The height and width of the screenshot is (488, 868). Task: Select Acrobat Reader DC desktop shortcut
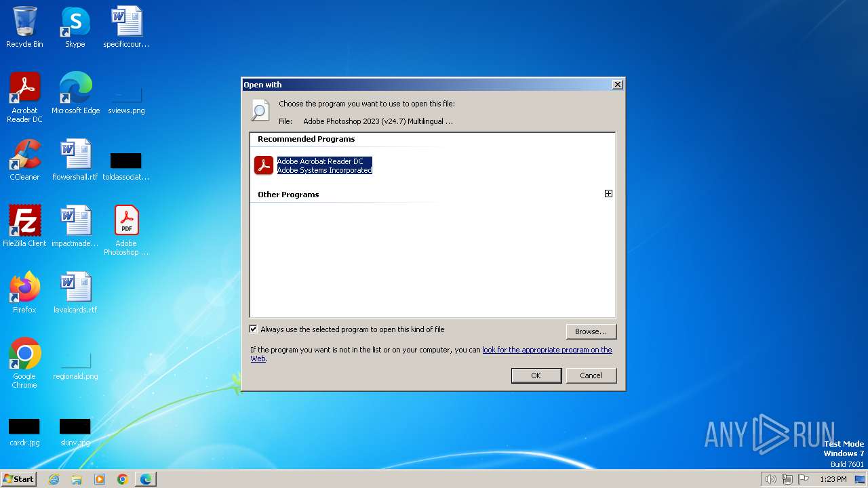pyautogui.click(x=24, y=97)
